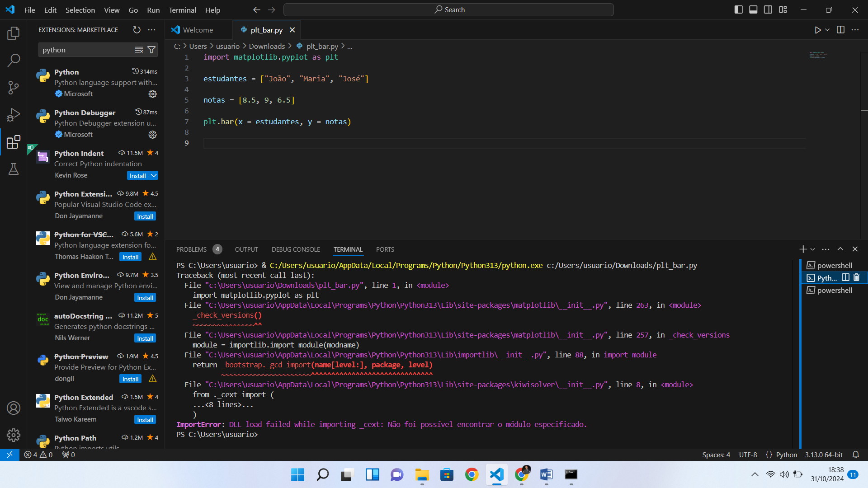Open the Search view in activity bar

[x=14, y=60]
